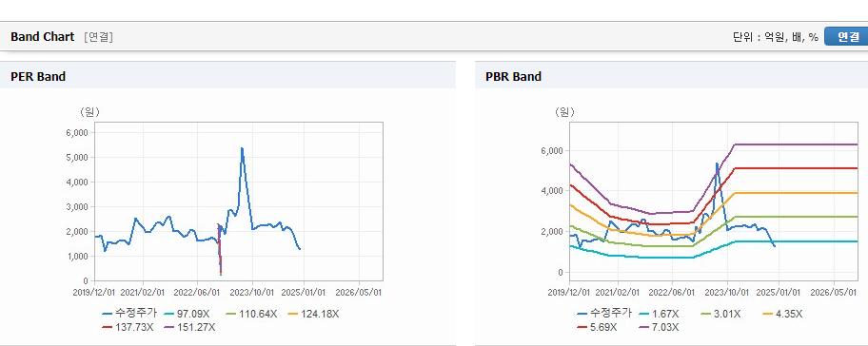Click the [연결] label beside Band Chart
The height and width of the screenshot is (346, 868).
point(99,37)
